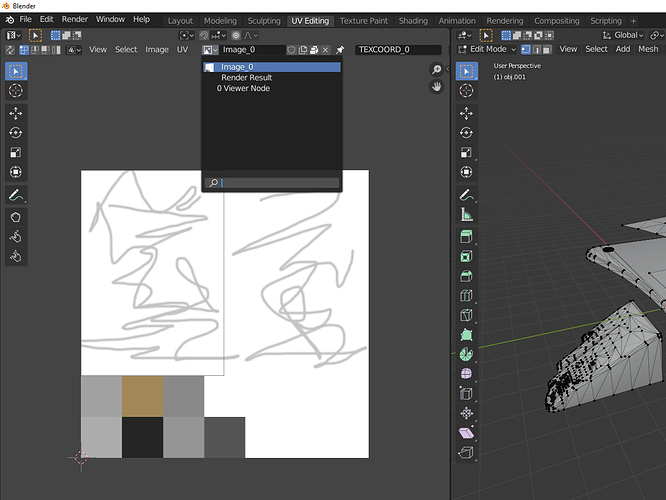The width and height of the screenshot is (666, 500).
Task: Click the Pan hand icon in UV editor
Action: point(436,87)
